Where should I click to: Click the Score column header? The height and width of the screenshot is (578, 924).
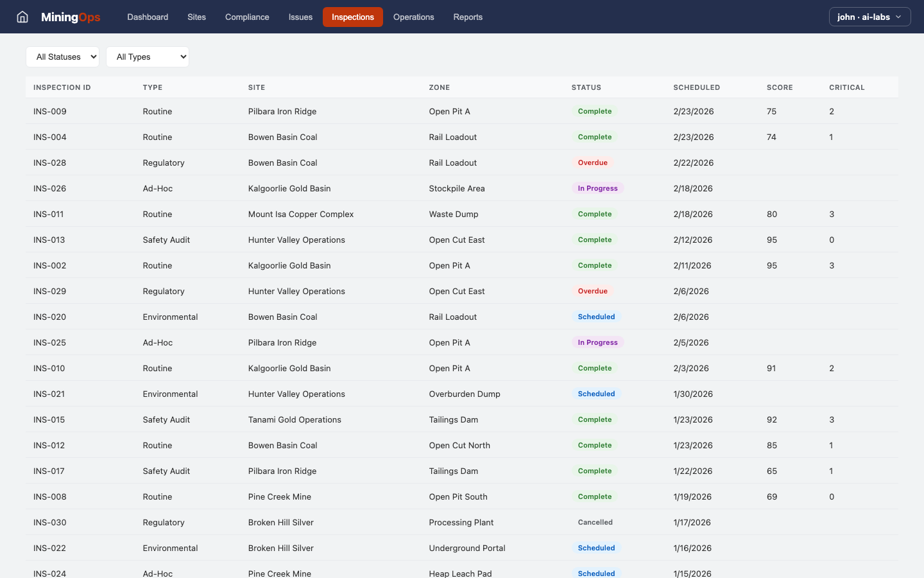[780, 87]
